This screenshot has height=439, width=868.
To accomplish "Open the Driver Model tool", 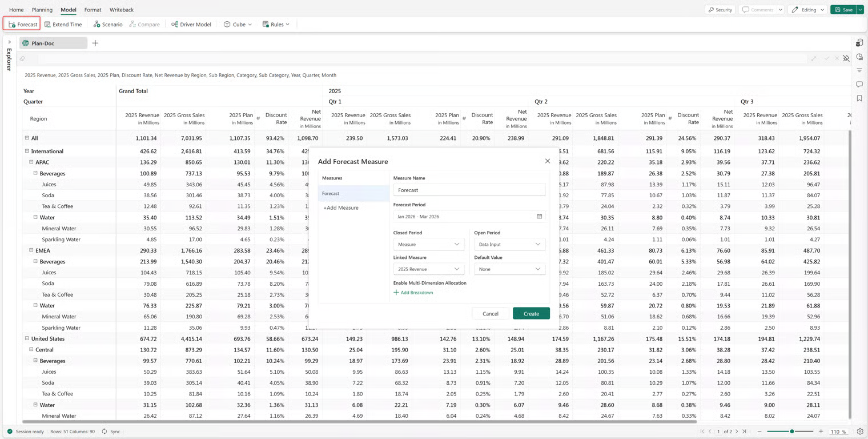I will [x=191, y=25].
